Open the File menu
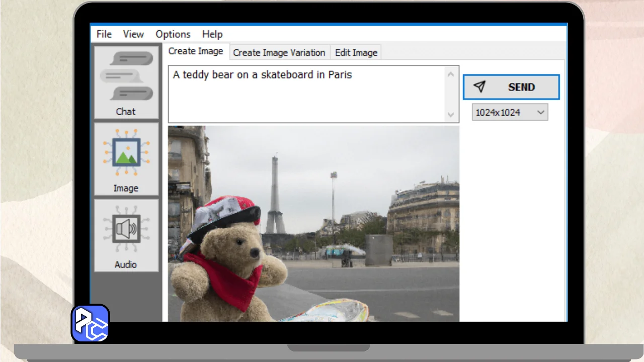The image size is (644, 362). click(x=104, y=34)
